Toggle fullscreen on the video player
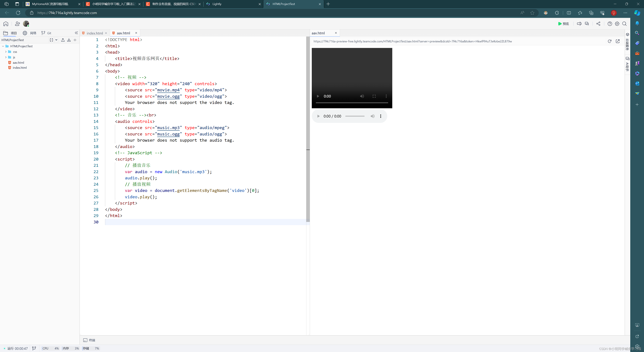 tap(374, 96)
